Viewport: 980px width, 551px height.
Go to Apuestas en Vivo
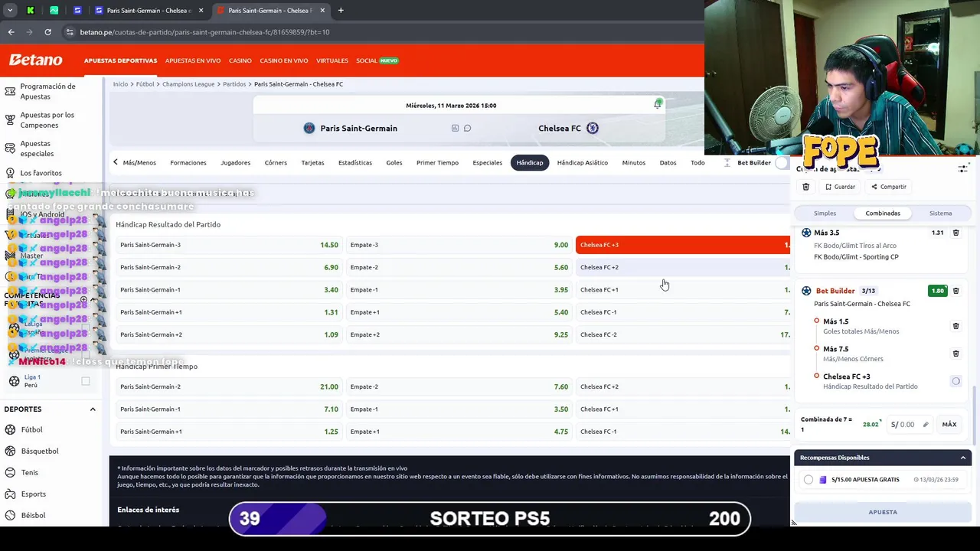click(193, 60)
